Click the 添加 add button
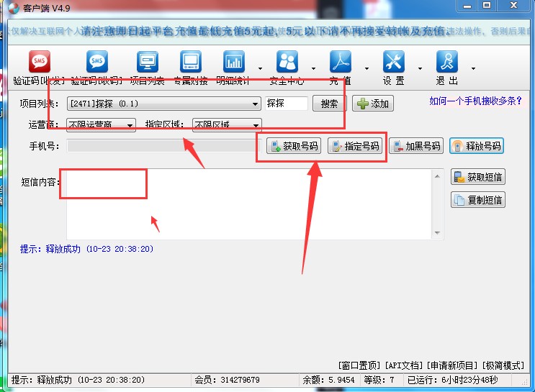 click(x=373, y=104)
